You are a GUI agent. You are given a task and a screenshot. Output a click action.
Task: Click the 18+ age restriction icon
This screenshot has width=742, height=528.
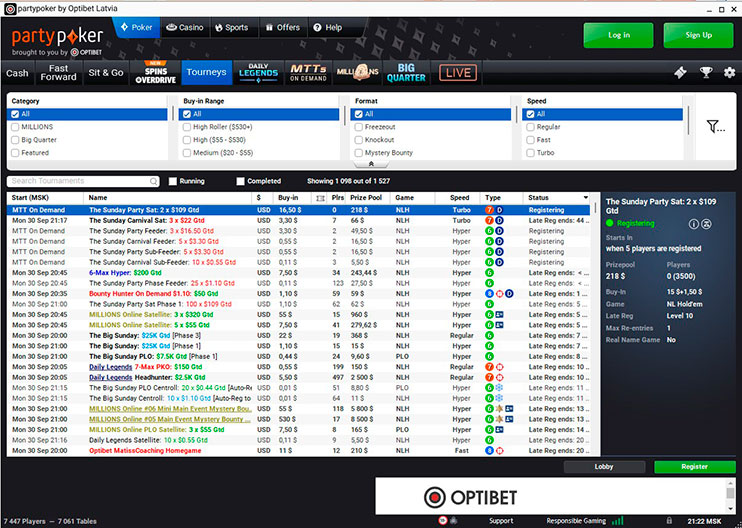(442, 520)
